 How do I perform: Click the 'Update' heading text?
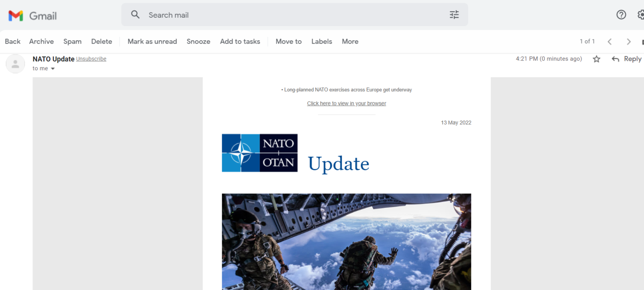tap(339, 164)
